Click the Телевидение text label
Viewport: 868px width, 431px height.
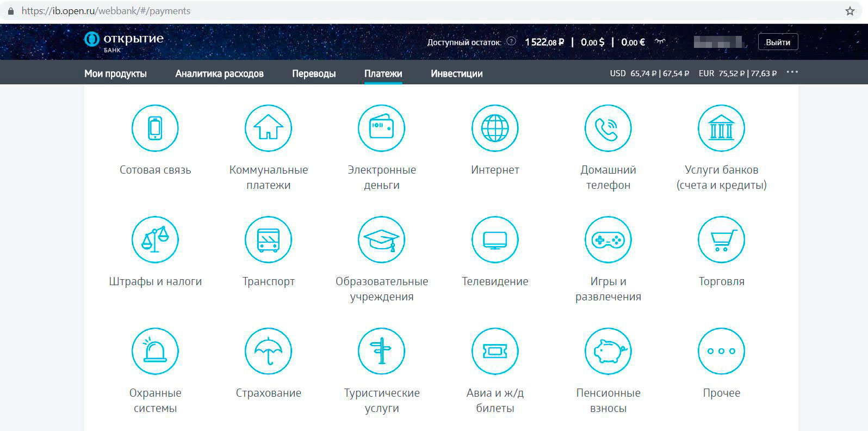pyautogui.click(x=495, y=281)
